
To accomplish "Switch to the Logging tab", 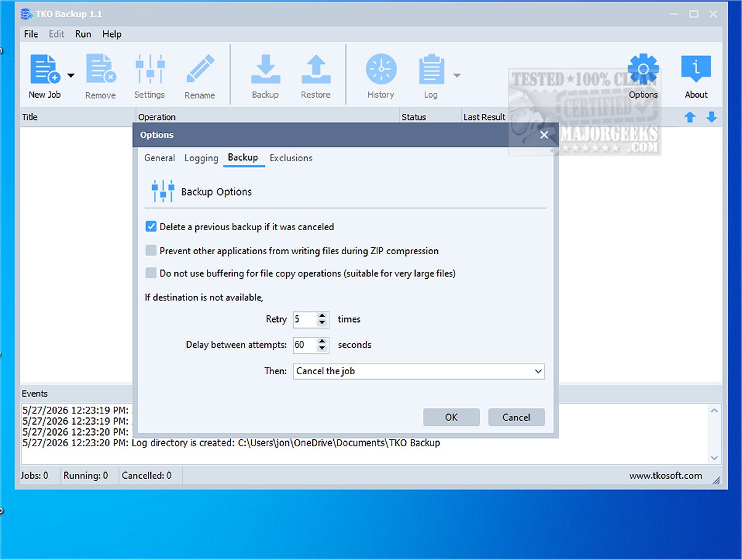I will pyautogui.click(x=201, y=158).
